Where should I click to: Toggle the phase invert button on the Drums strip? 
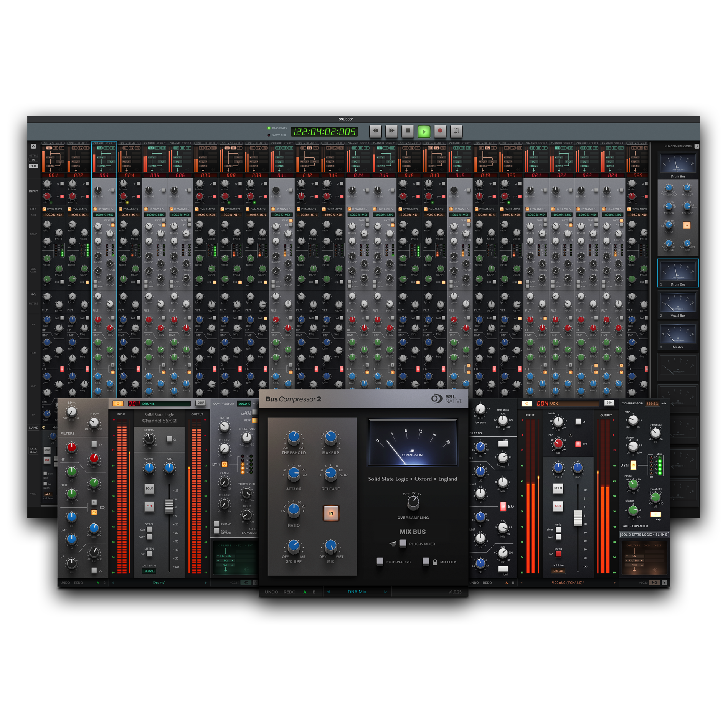169,439
